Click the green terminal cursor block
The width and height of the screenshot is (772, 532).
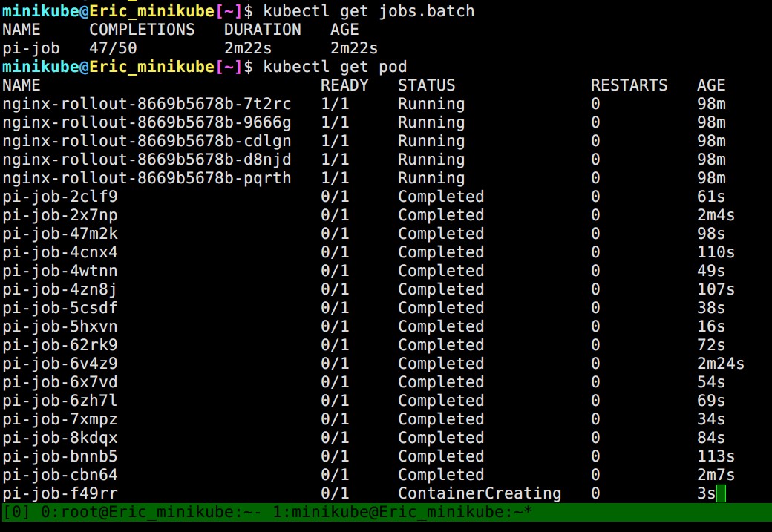(x=721, y=493)
